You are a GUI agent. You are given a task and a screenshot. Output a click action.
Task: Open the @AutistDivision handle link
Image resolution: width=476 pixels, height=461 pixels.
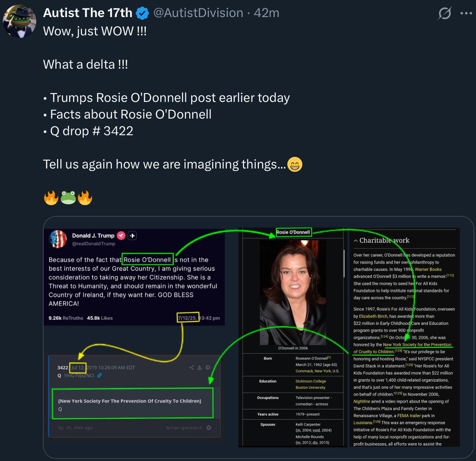(x=198, y=13)
